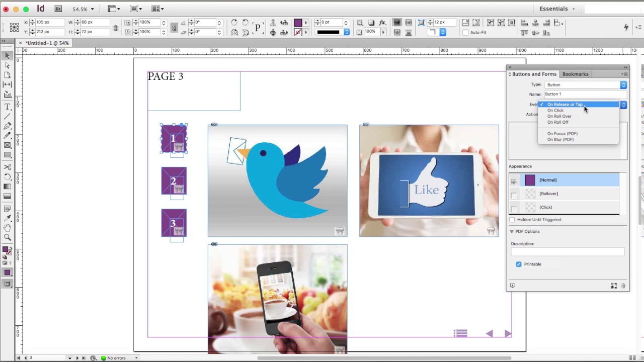
Task: Collapse the PDF Options section
Action: [512, 232]
